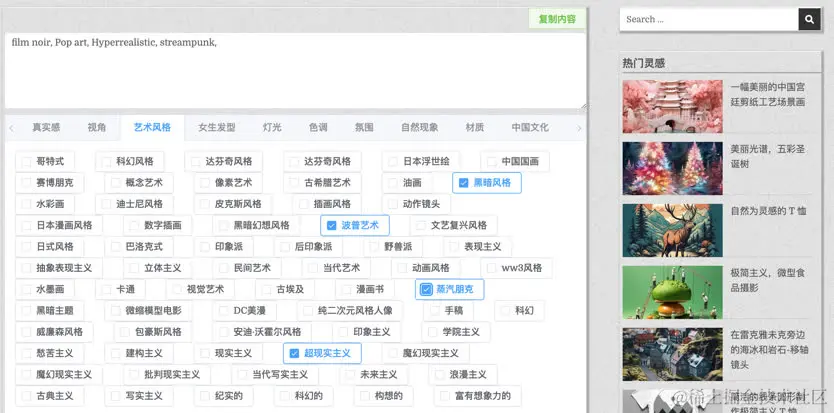
Task: Click the 复制内容 copy button
Action: click(557, 19)
